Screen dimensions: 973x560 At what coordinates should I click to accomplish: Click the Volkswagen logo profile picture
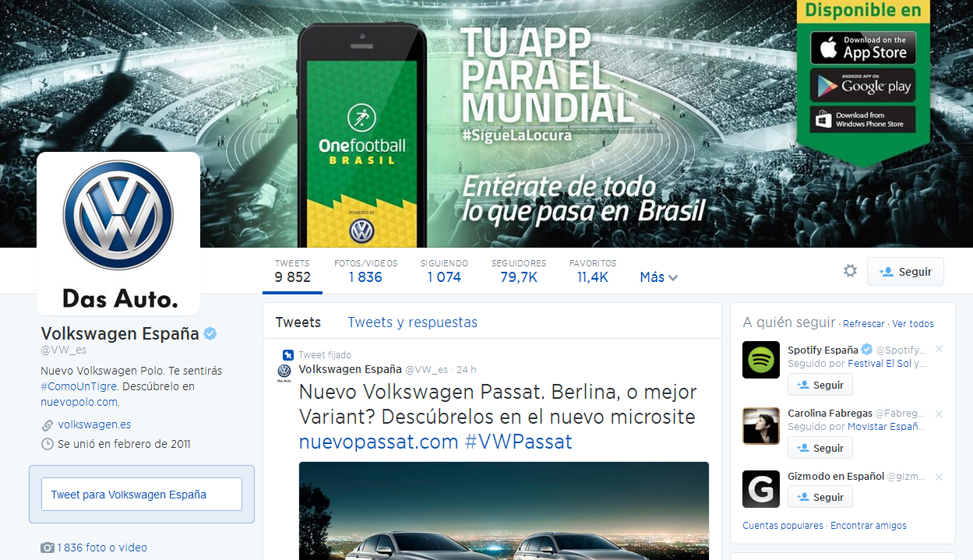(118, 233)
